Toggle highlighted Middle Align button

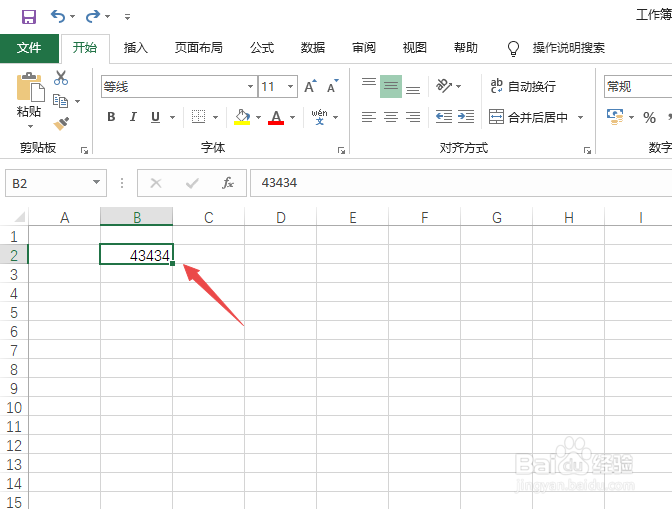[x=391, y=87]
